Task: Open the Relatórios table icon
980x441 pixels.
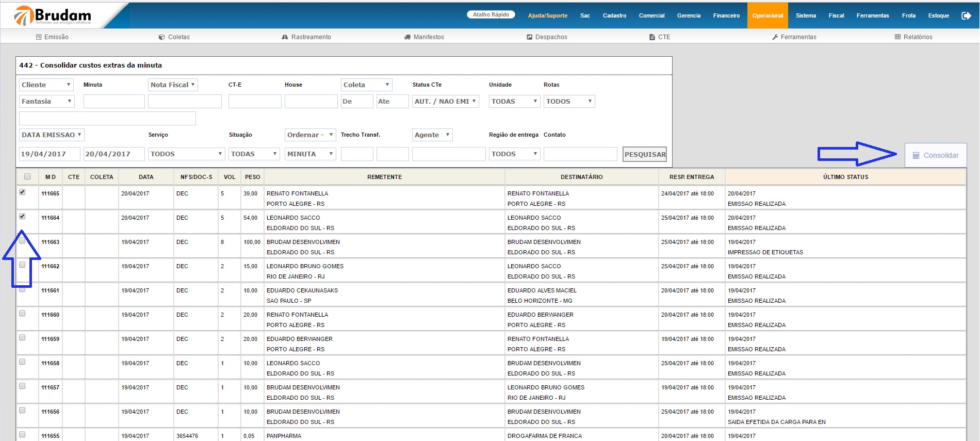Action: [897, 37]
